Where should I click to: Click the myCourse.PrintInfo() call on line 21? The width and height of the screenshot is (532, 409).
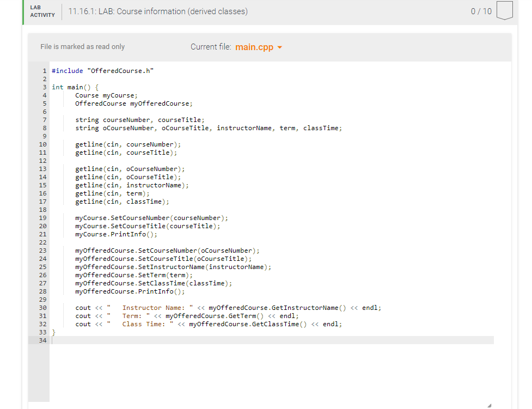point(117,234)
